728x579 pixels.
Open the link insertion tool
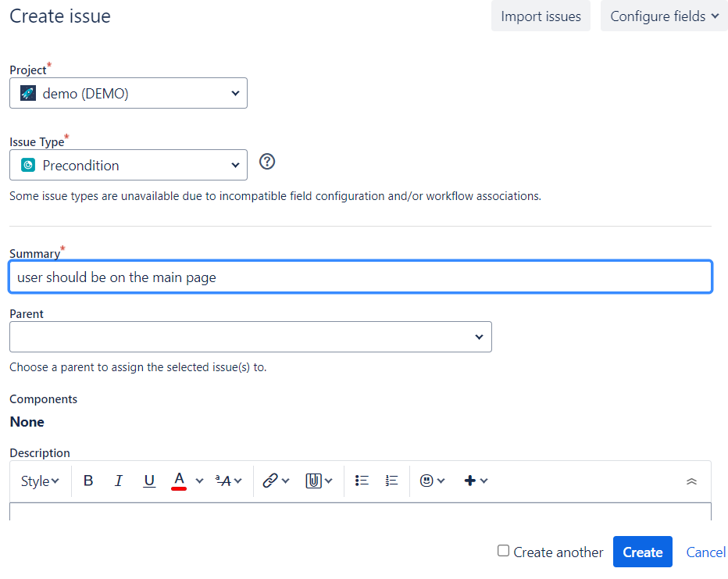(x=276, y=481)
